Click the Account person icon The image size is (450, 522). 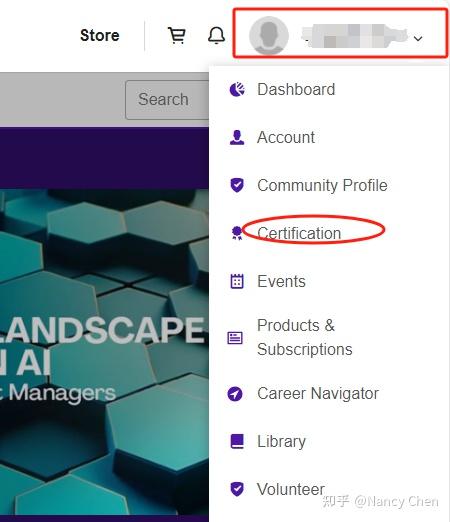point(237,137)
